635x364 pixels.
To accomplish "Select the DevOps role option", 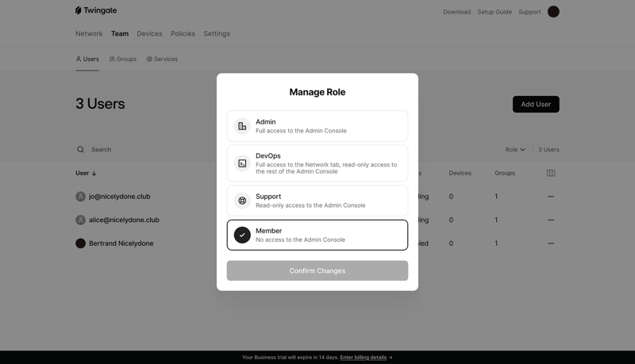I will (317, 163).
